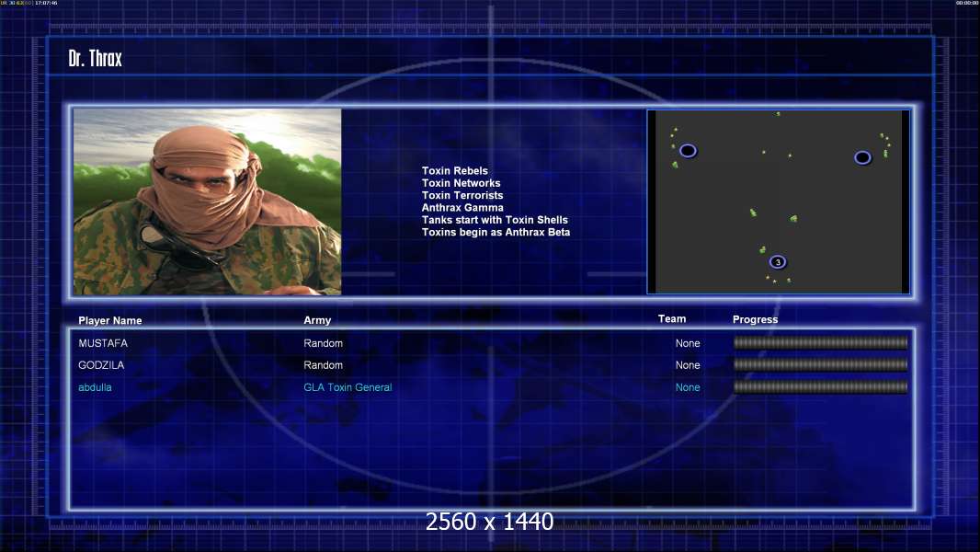Select player GODZILA in the list
This screenshot has height=552, width=980.
coord(101,365)
